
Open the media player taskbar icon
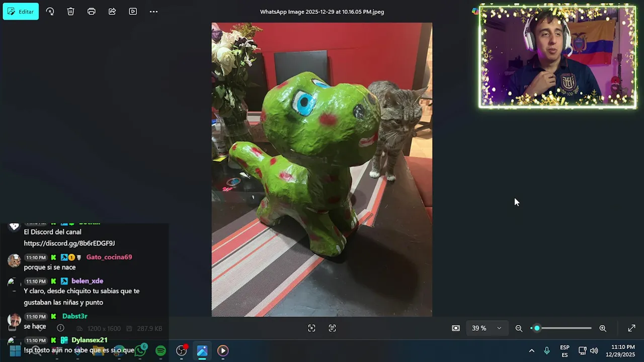coord(223,350)
